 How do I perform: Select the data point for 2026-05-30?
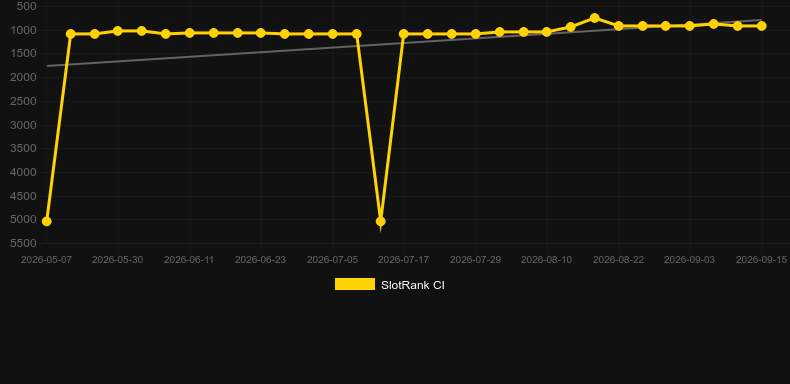(118, 31)
